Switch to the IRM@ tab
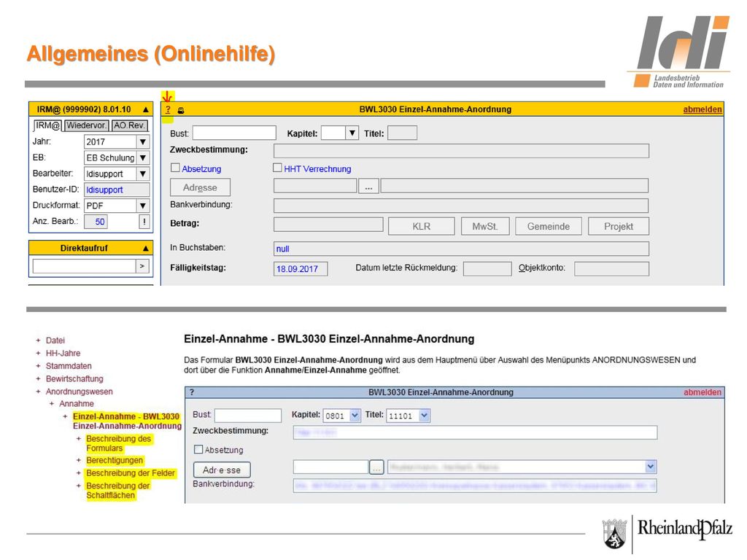Viewport: 747px width, 560px height. click(x=47, y=125)
